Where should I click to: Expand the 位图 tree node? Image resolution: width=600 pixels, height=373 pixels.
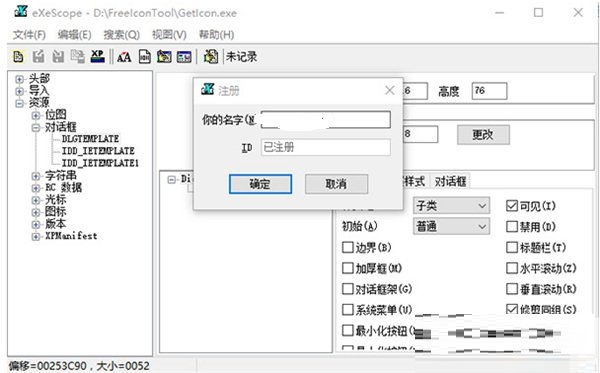pos(36,115)
